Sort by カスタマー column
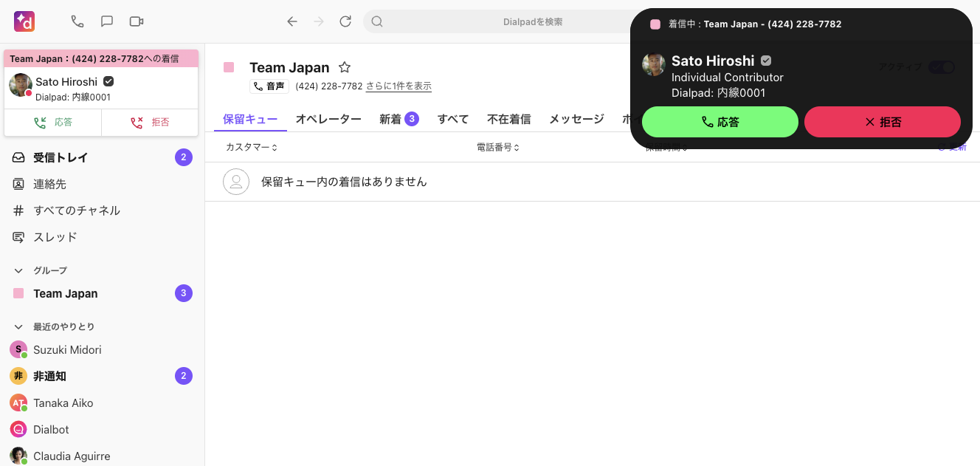 point(252,148)
